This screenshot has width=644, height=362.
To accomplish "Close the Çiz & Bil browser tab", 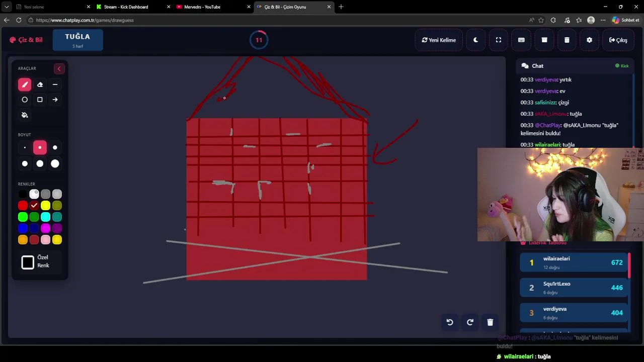I will coord(329,7).
